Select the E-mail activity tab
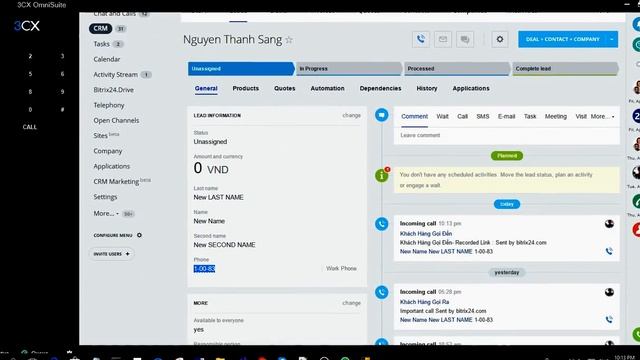 tap(507, 117)
